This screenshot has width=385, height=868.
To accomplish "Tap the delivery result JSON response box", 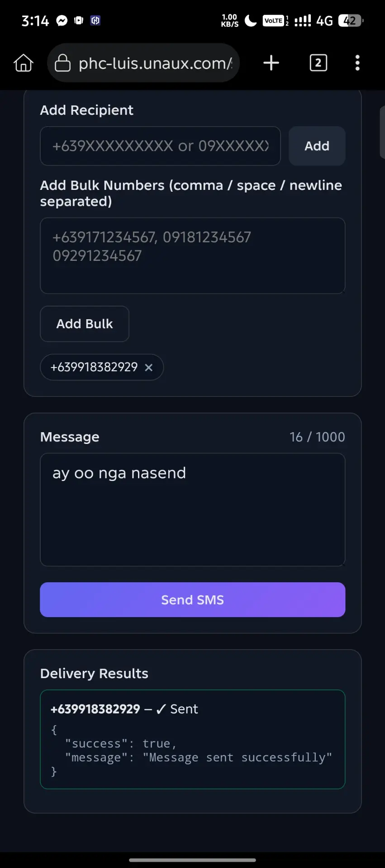I will (193, 740).
